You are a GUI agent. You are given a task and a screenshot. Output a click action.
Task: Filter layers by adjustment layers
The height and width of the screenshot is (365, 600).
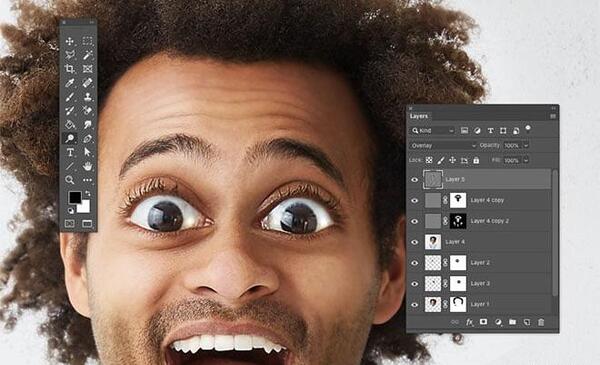pyautogui.click(x=477, y=131)
